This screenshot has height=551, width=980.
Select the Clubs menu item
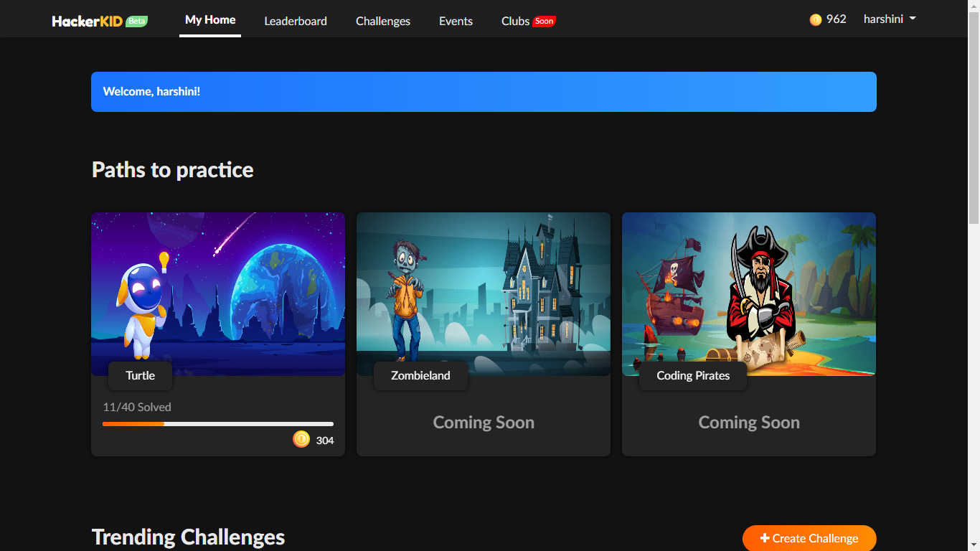tap(515, 21)
